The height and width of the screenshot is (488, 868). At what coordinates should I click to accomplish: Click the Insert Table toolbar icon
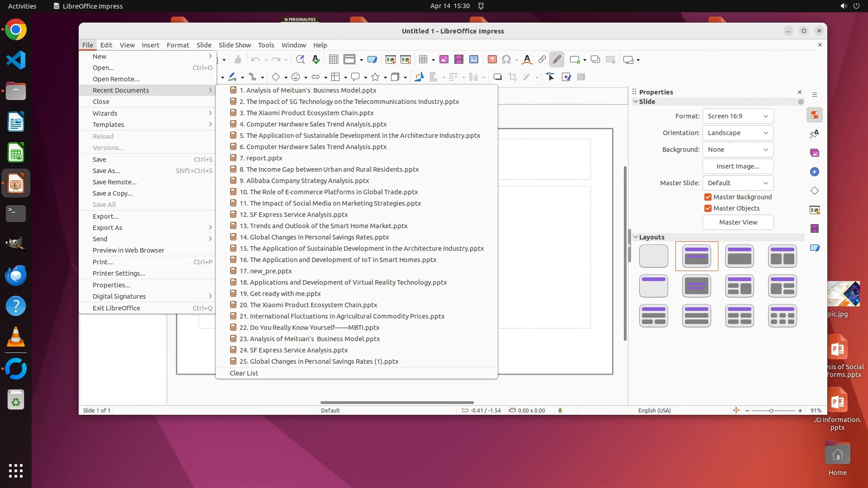pos(423,60)
